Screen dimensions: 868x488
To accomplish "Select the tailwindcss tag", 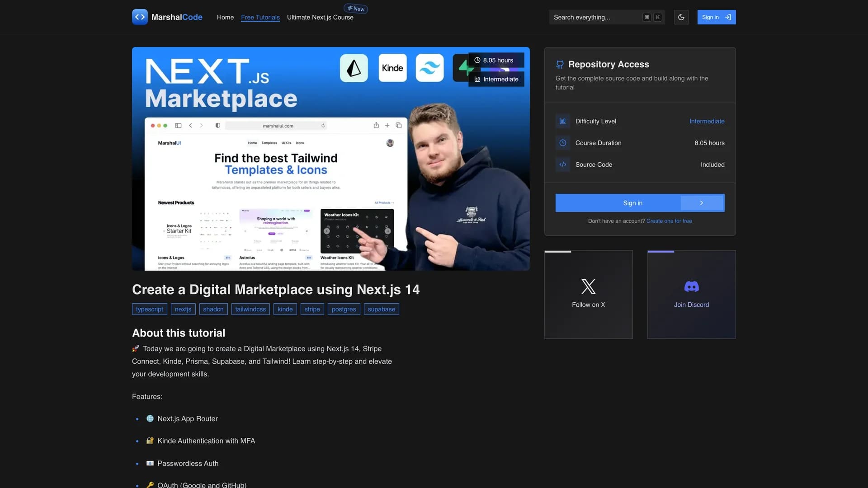I will point(250,309).
